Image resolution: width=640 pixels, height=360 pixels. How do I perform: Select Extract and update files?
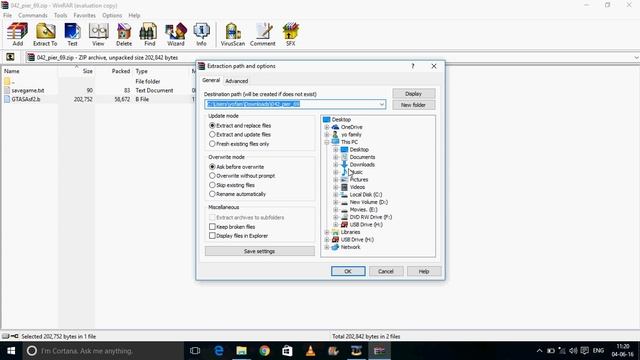pos(212,135)
